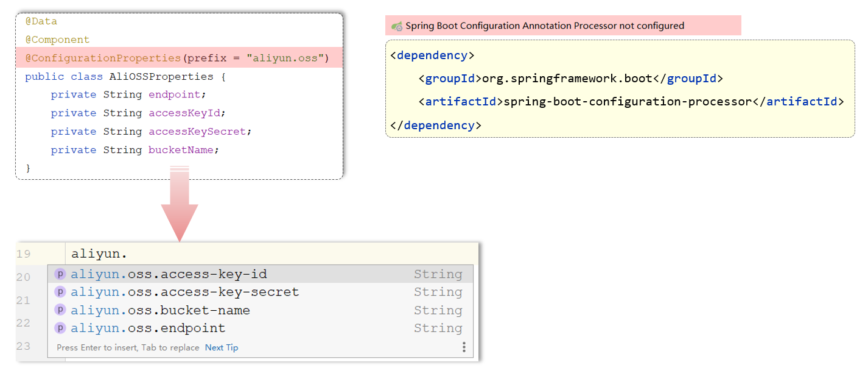The width and height of the screenshot is (868, 376).
Task: Click the opening dependency tag
Action: pos(432,55)
